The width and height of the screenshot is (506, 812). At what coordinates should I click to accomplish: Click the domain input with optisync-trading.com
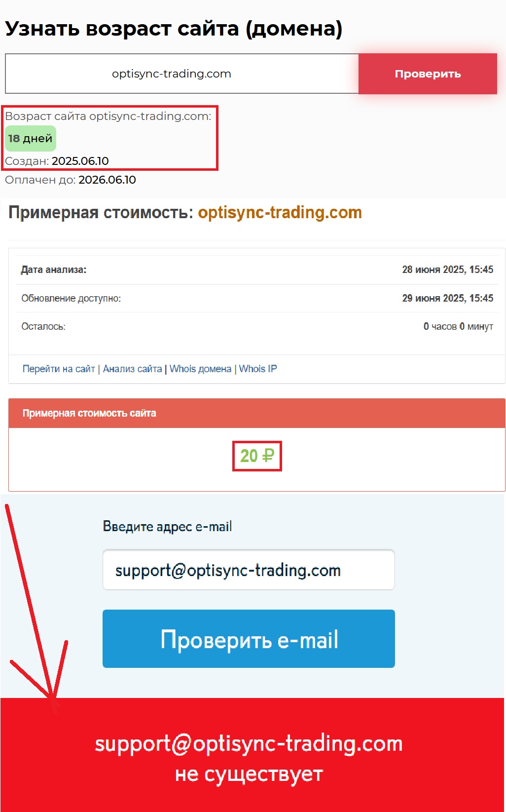[x=182, y=74]
